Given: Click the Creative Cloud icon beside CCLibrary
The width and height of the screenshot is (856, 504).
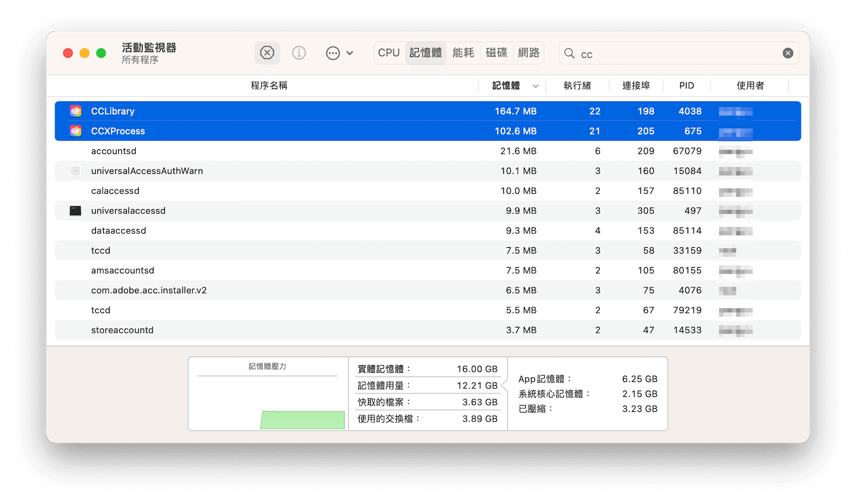Looking at the screenshot, I should [x=75, y=111].
